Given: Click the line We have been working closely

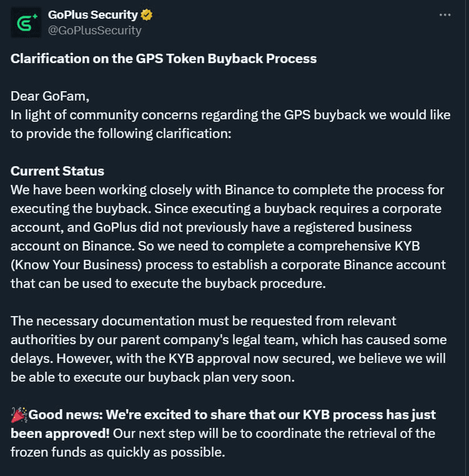Looking at the screenshot, I should pos(227,190).
